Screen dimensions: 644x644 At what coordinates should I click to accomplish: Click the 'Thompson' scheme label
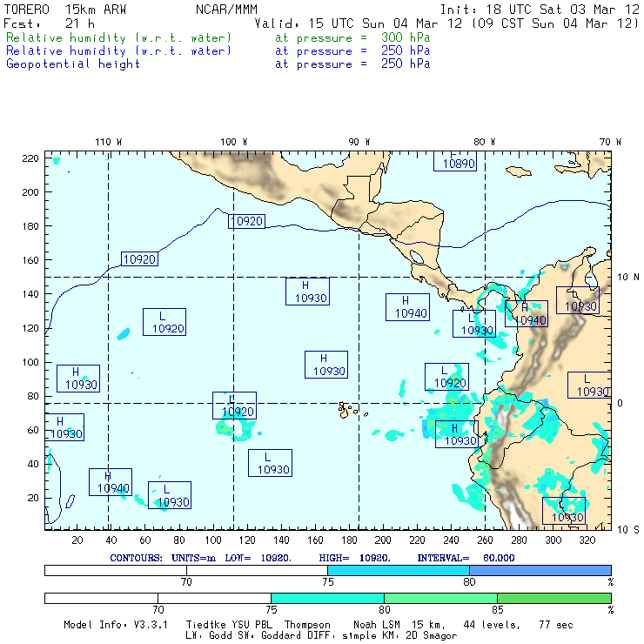pos(307,625)
